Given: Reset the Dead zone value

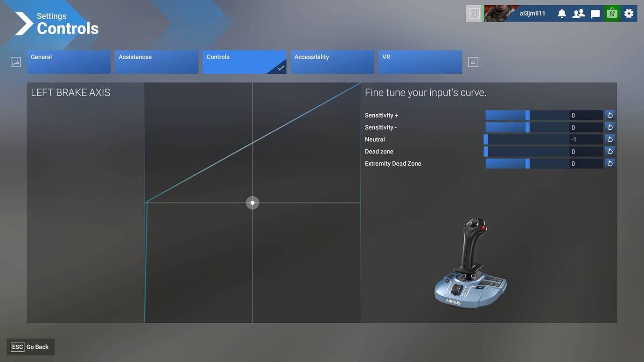Looking at the screenshot, I should coord(610,152).
